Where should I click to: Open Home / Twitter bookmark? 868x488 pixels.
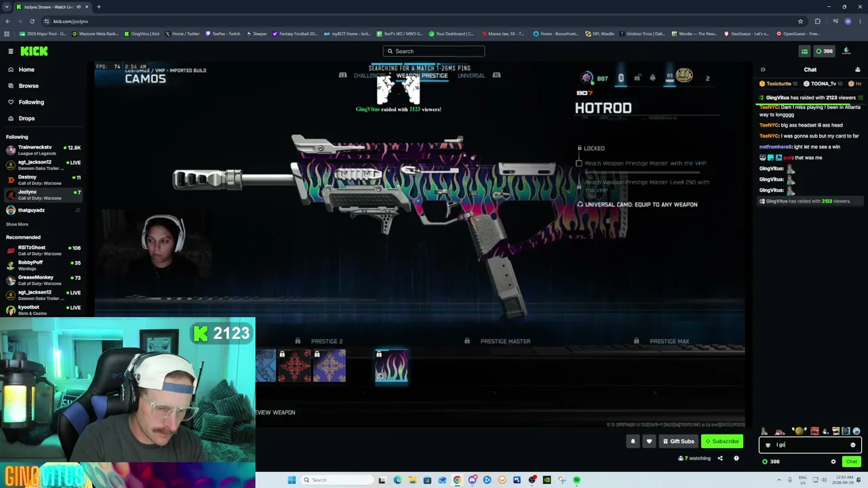[182, 34]
